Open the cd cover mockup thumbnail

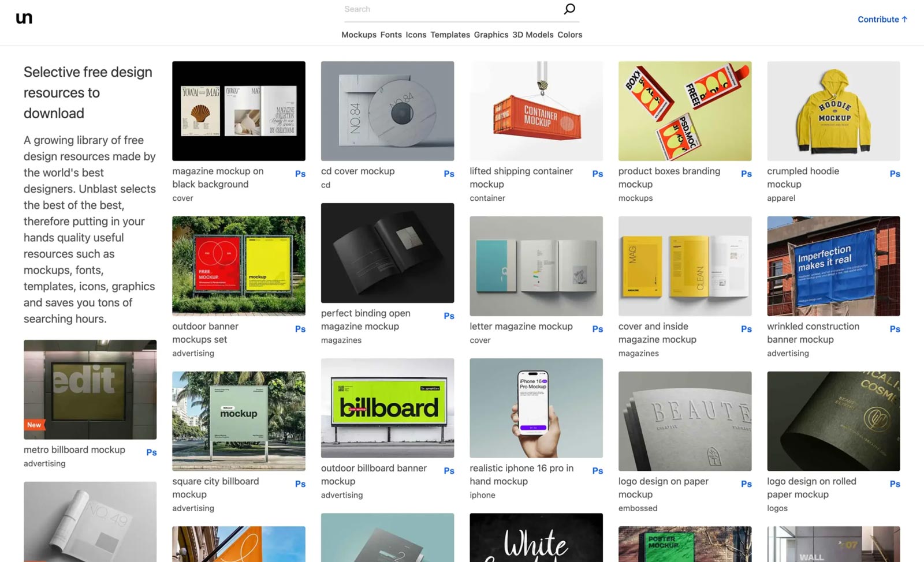tap(388, 111)
